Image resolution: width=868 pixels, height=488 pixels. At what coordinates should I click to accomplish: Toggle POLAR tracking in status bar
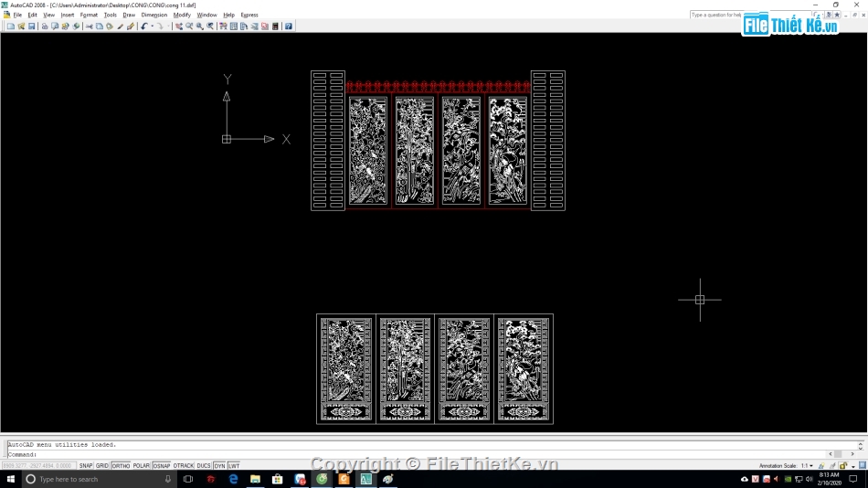point(141,466)
